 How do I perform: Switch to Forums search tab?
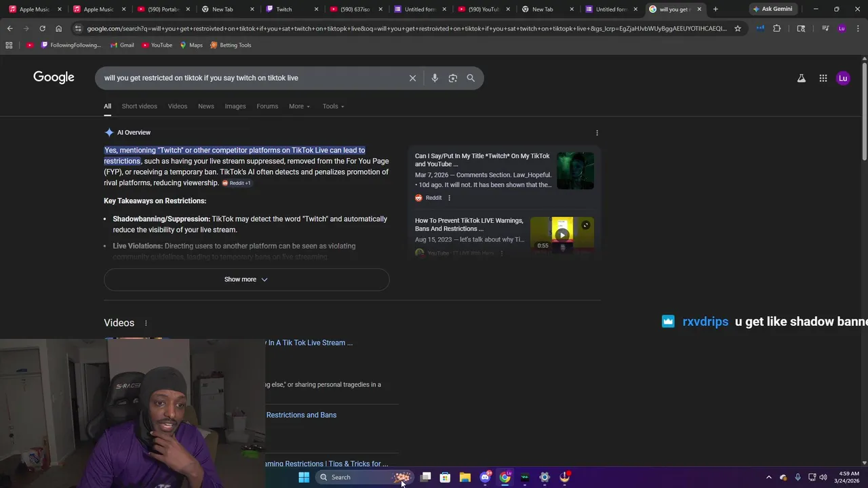(x=267, y=106)
